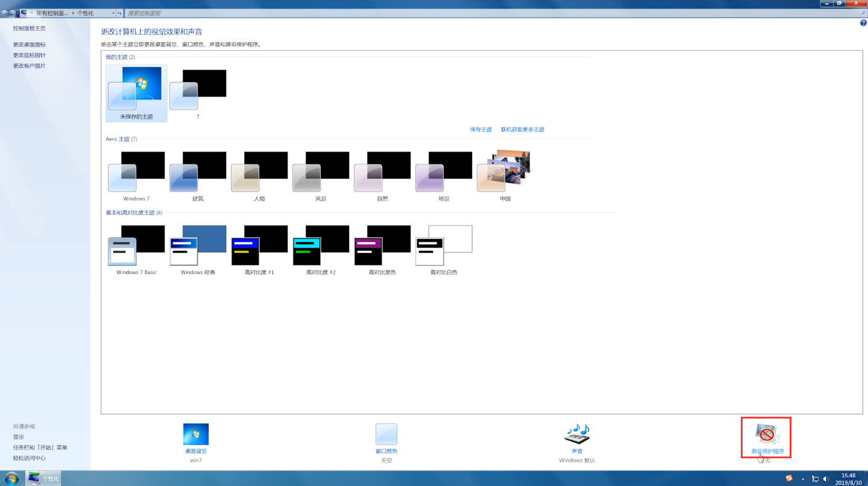Click the 我的主题 (2) group header

click(x=121, y=57)
